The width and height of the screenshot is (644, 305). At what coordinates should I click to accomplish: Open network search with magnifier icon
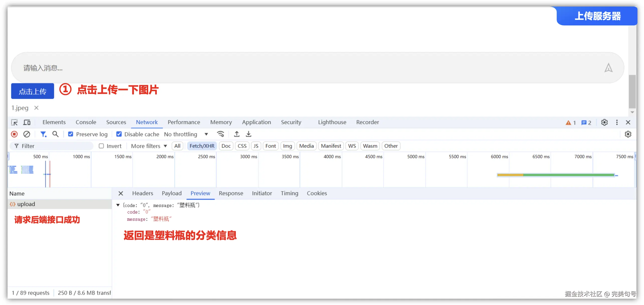(x=55, y=134)
